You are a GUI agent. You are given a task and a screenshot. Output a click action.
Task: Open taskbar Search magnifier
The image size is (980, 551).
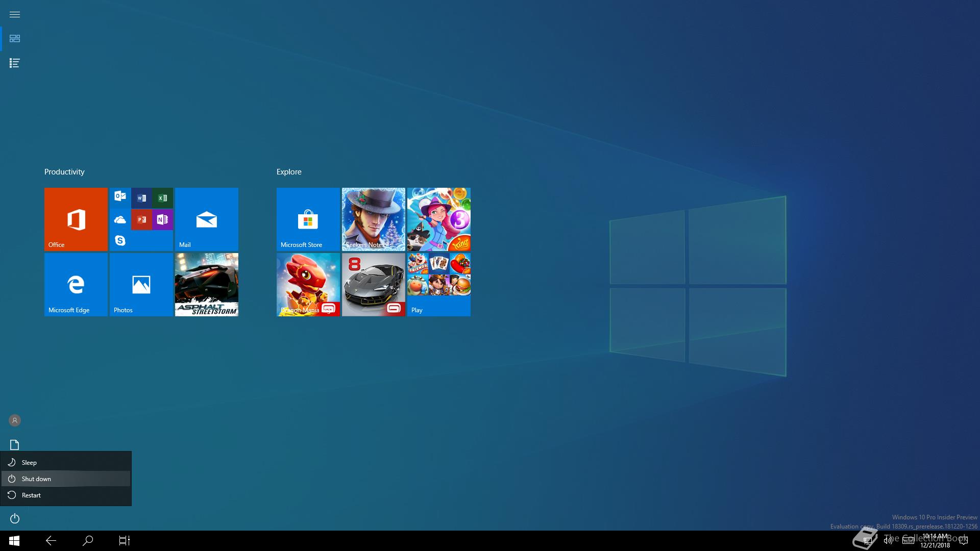[x=88, y=541]
